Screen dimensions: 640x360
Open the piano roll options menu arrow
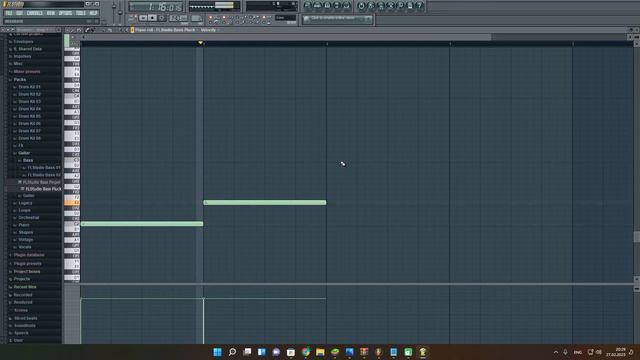68,30
